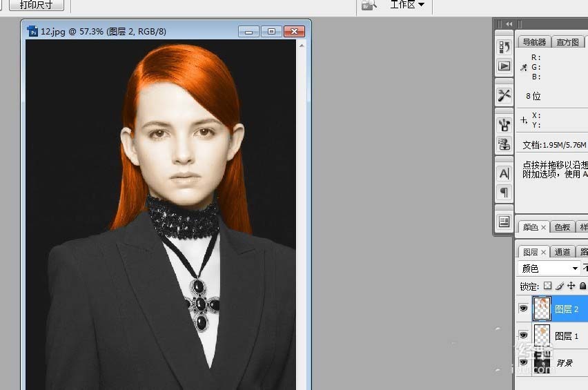The height and width of the screenshot is (390, 588).
Task: Hide layer 图层 2 with eye icon
Action: click(523, 309)
